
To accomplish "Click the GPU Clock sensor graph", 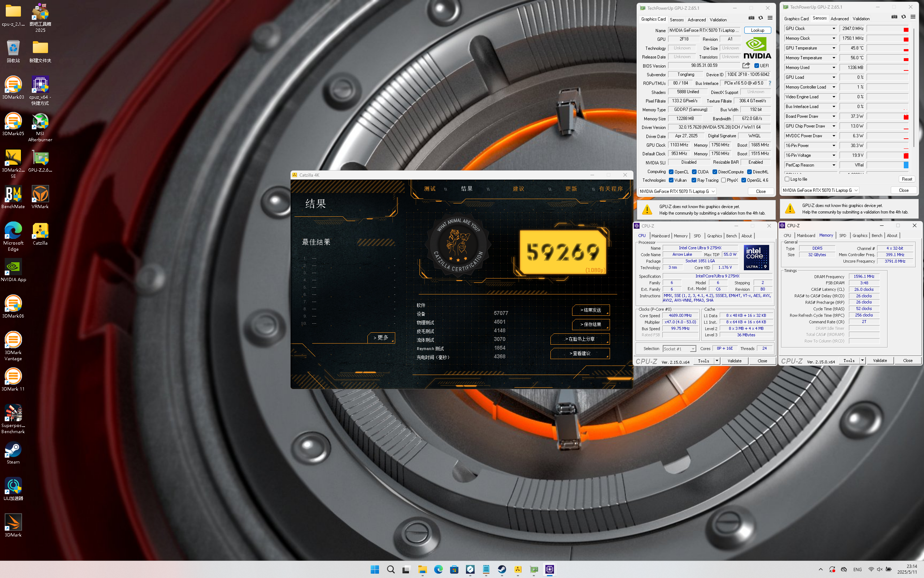I will click(x=887, y=29).
